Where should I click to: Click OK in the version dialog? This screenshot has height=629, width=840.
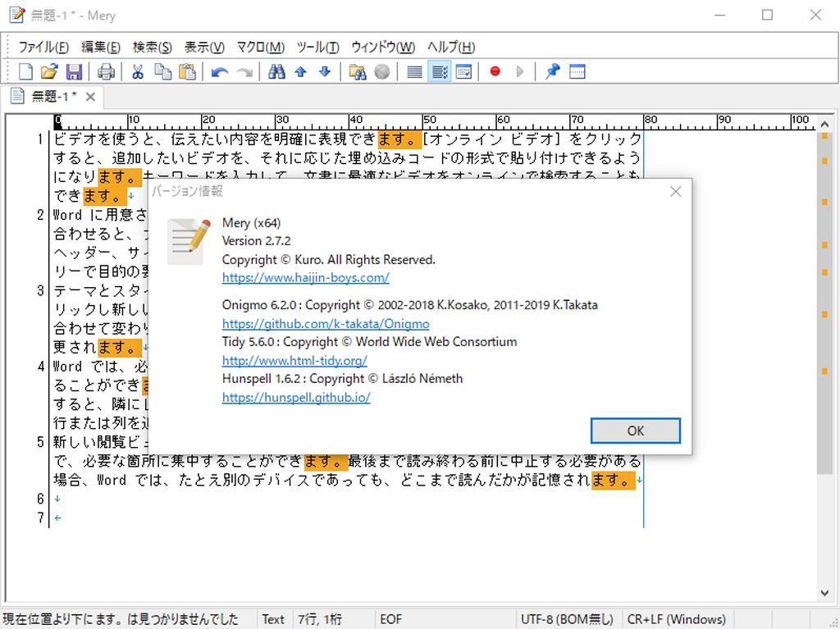pos(636,431)
